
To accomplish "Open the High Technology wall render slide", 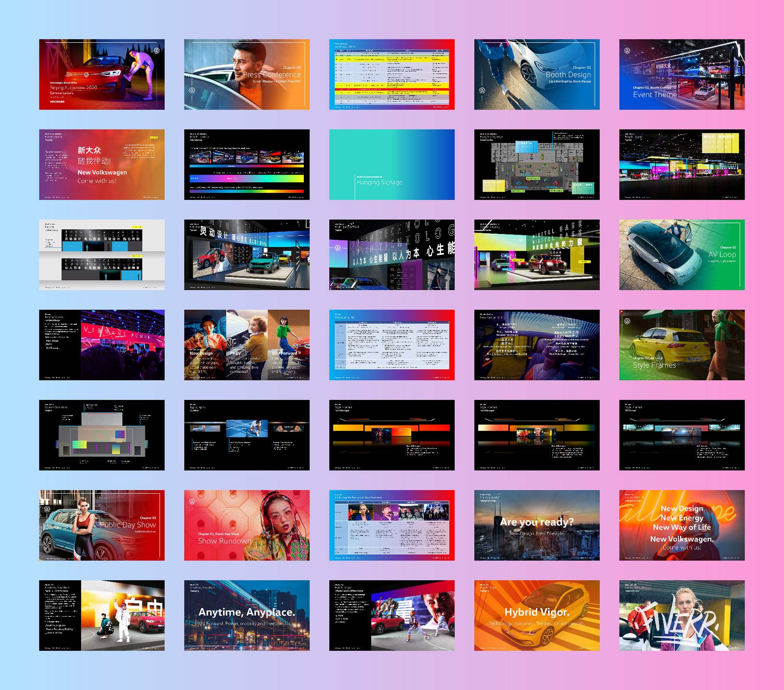I will [x=392, y=255].
